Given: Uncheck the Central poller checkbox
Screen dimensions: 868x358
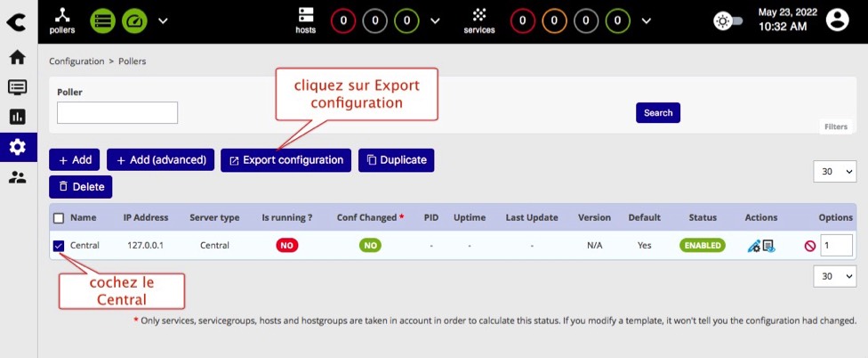Looking at the screenshot, I should 59,246.
